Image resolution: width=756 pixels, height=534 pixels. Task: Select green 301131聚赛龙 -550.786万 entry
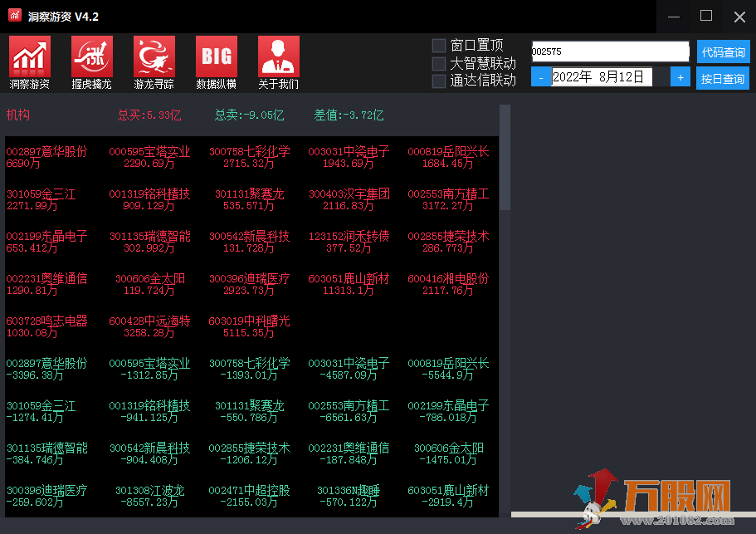(x=249, y=412)
